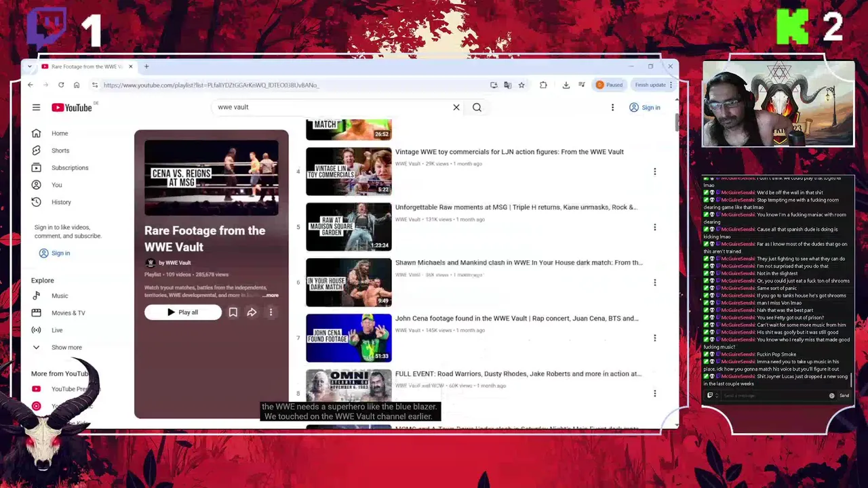This screenshot has width=868, height=488.
Task: Open Shawn Michaels and Mankind clash title
Action: pyautogui.click(x=519, y=263)
